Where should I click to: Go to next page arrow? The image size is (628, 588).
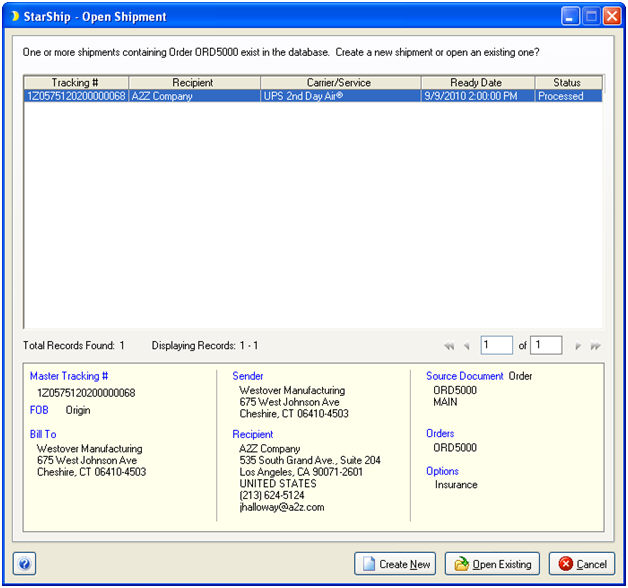click(x=578, y=346)
